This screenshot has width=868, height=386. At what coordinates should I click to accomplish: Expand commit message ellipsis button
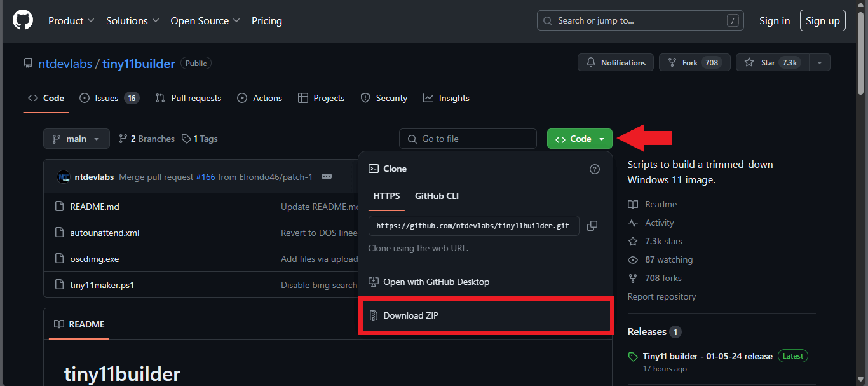point(327,176)
